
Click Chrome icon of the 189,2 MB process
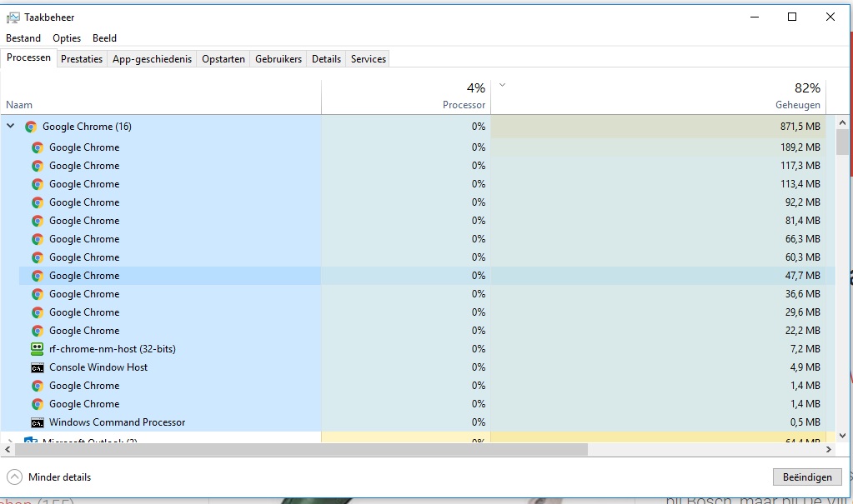[37, 147]
